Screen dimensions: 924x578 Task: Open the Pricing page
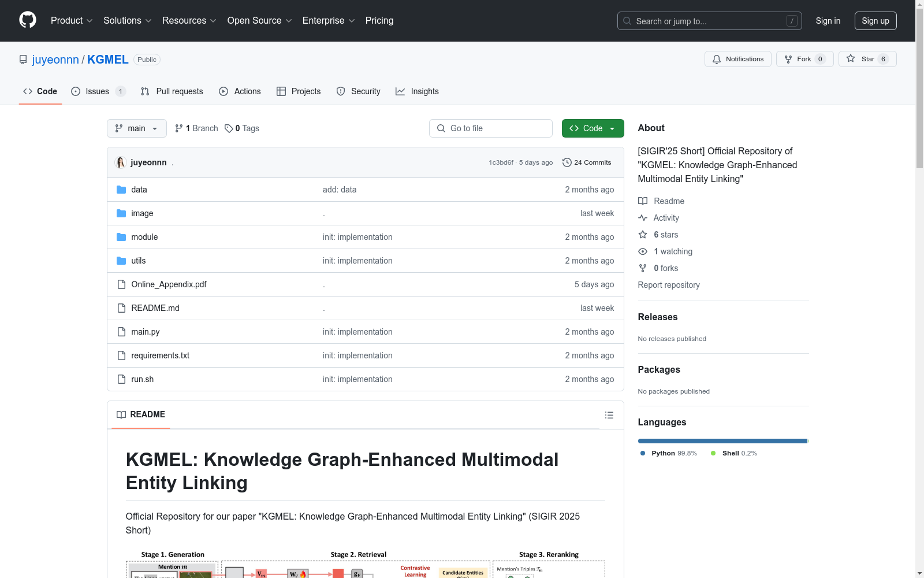point(379,20)
